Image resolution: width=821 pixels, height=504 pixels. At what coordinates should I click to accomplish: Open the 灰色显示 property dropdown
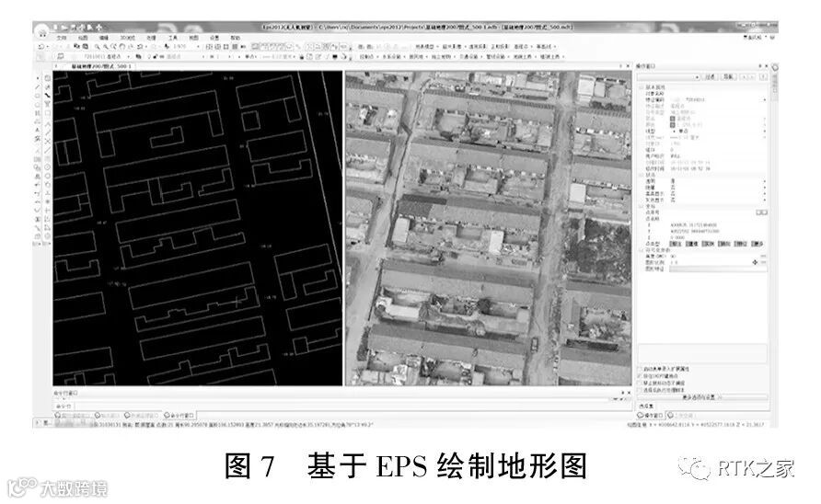click(x=765, y=200)
